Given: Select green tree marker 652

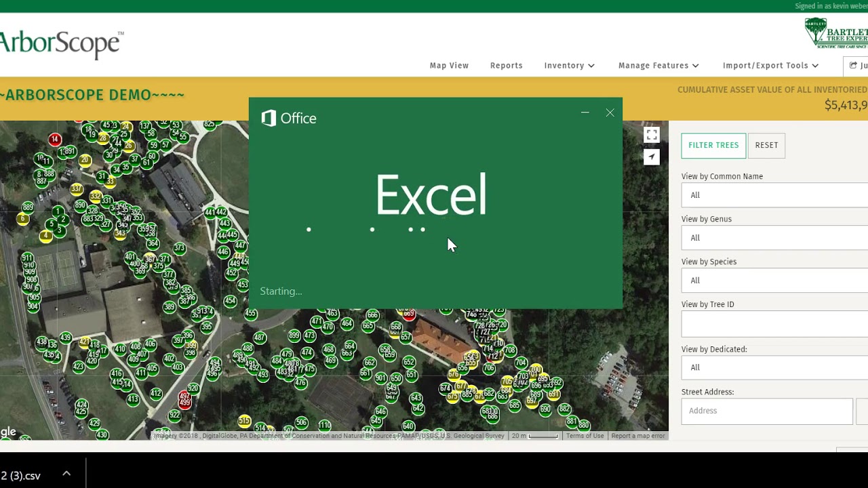Looking at the screenshot, I should tap(408, 362).
